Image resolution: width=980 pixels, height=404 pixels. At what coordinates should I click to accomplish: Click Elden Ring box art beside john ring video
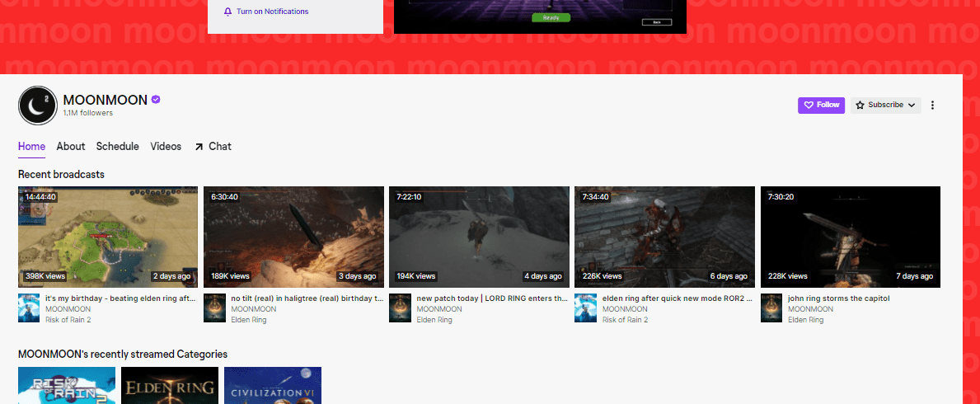[771, 308]
